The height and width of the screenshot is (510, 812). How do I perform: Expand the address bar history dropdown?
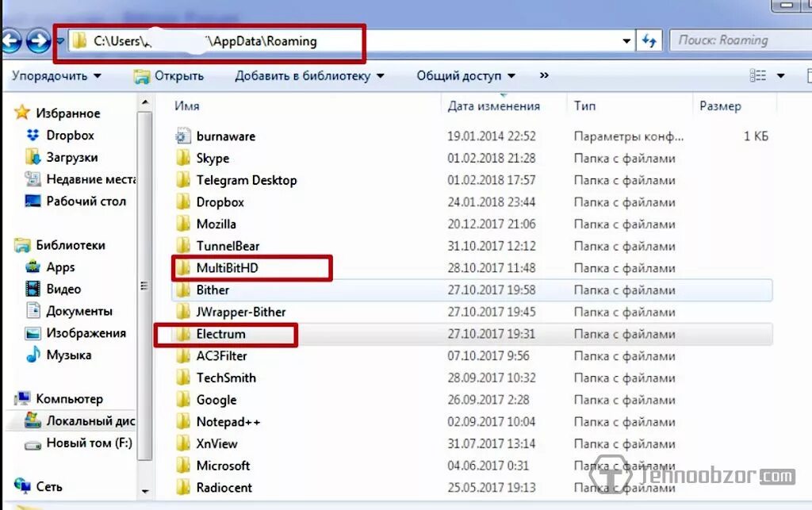pyautogui.click(x=626, y=41)
